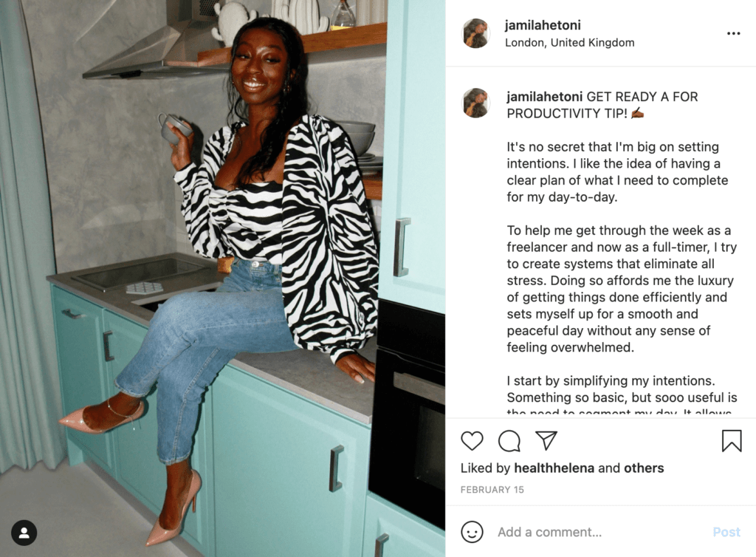Open London, United Kingdom location page
Viewport: 756px width, 557px height.
[569, 42]
